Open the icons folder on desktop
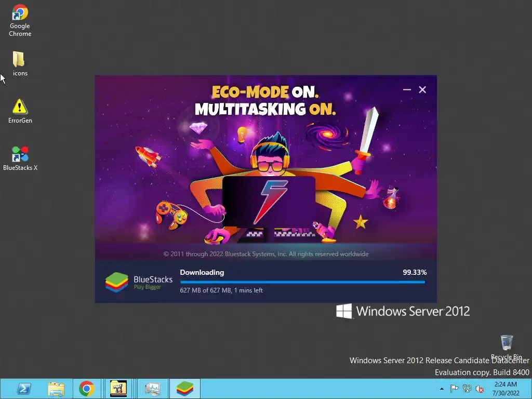The height and width of the screenshot is (399, 532). pos(20,64)
